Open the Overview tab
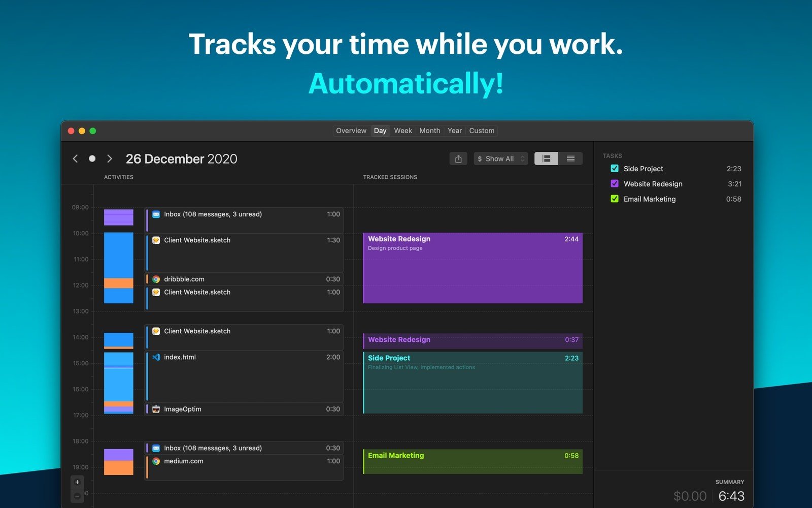This screenshot has width=812, height=508. [x=351, y=131]
